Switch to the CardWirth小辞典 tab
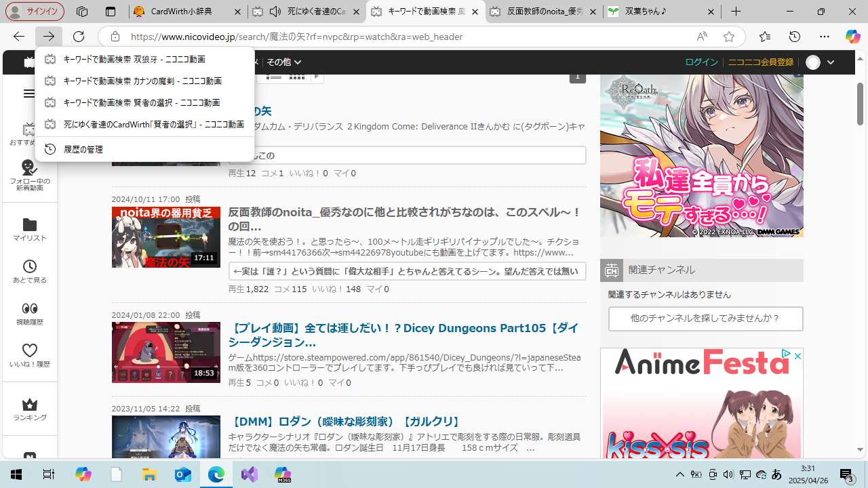Viewport: 868px width, 488px height. coord(180,12)
